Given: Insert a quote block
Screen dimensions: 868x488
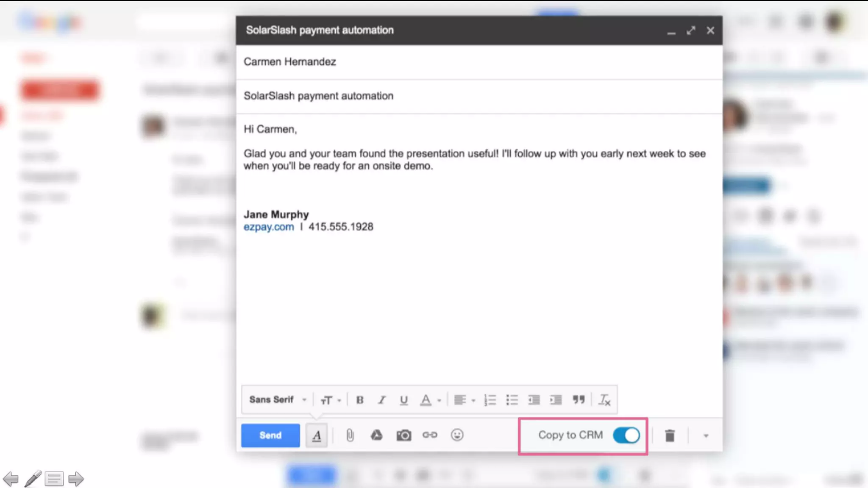Looking at the screenshot, I should (579, 399).
